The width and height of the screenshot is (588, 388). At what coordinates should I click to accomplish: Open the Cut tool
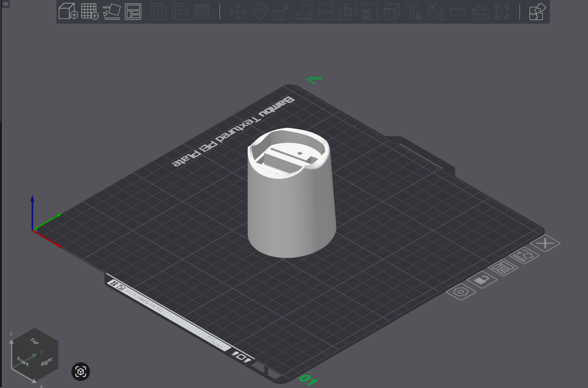326,12
